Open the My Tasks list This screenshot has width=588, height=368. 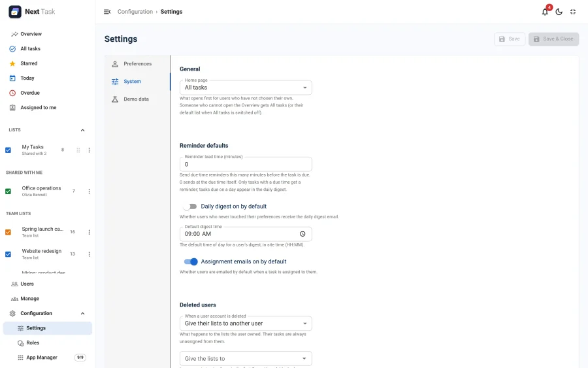coord(33,147)
